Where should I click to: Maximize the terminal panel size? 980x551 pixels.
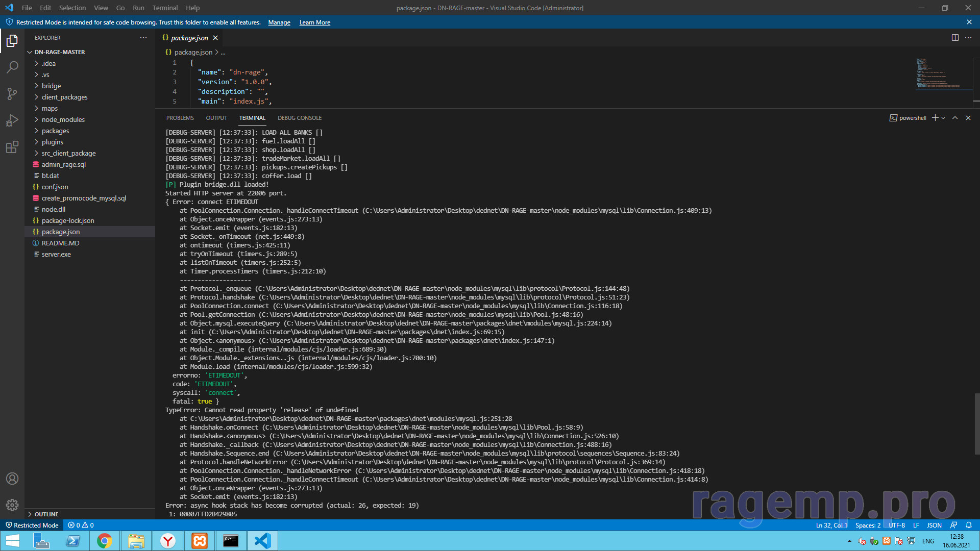click(x=955, y=118)
